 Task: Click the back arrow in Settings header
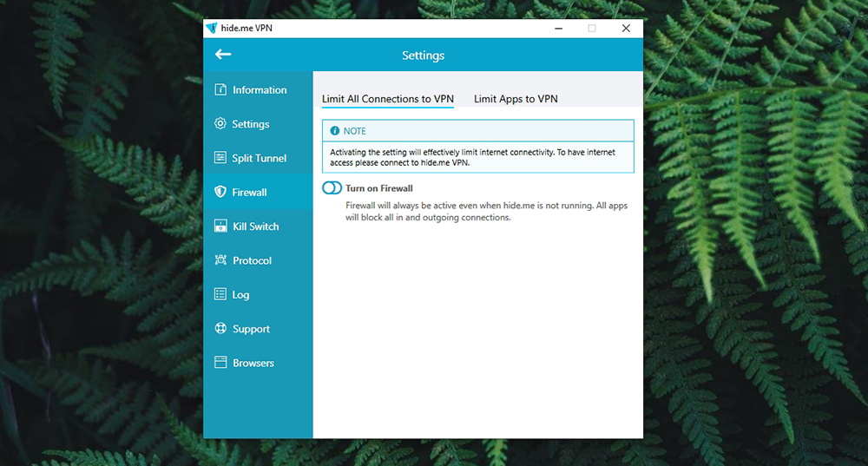click(x=223, y=55)
